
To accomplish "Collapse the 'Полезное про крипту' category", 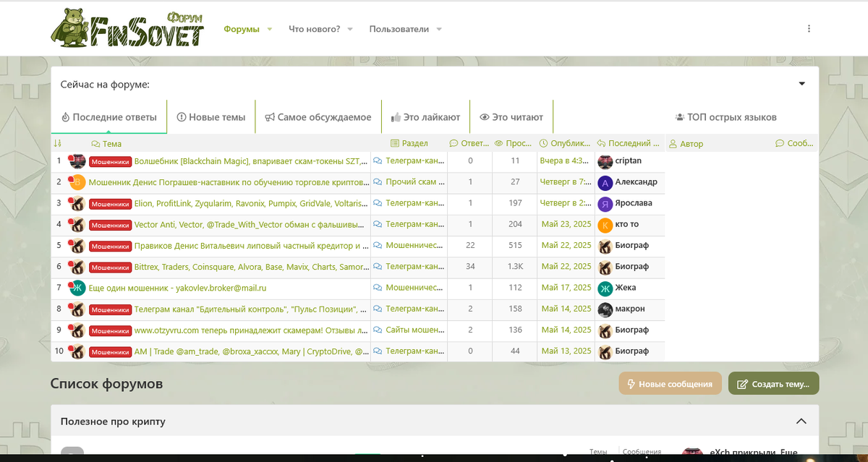I will (x=801, y=421).
